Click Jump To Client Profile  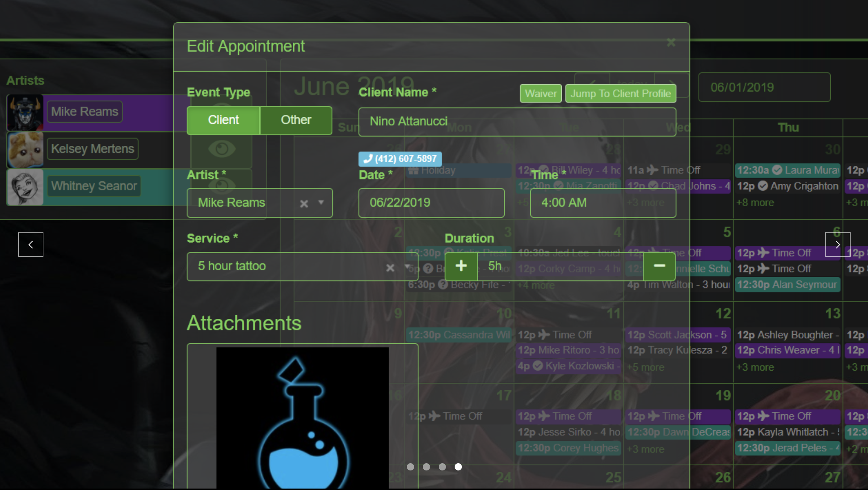coord(620,94)
